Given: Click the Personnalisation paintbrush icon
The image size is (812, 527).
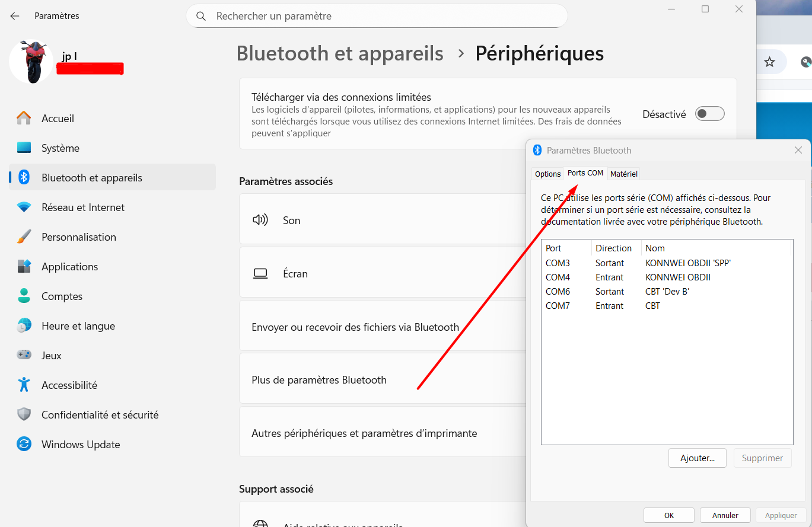Looking at the screenshot, I should click(x=24, y=237).
